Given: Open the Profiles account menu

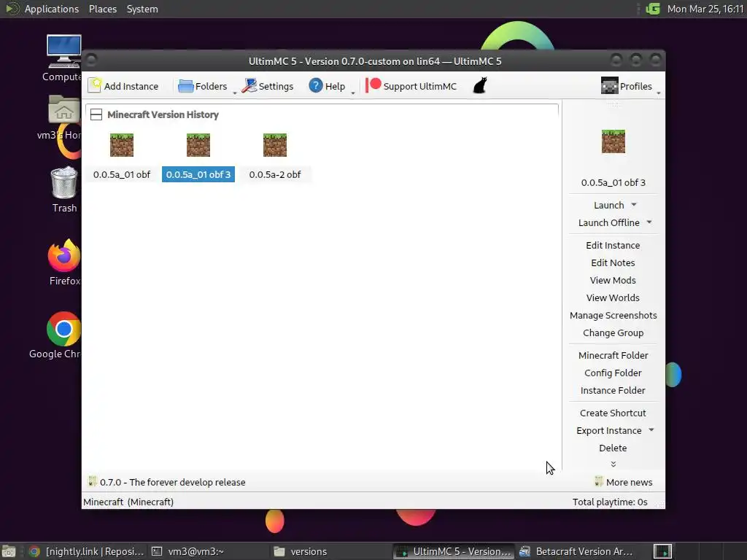Looking at the screenshot, I should click(627, 86).
